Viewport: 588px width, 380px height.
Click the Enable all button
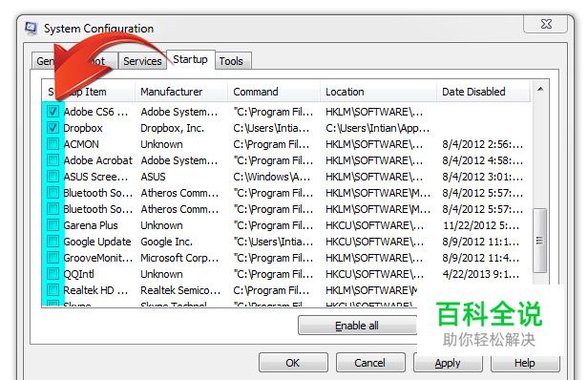coord(357,326)
